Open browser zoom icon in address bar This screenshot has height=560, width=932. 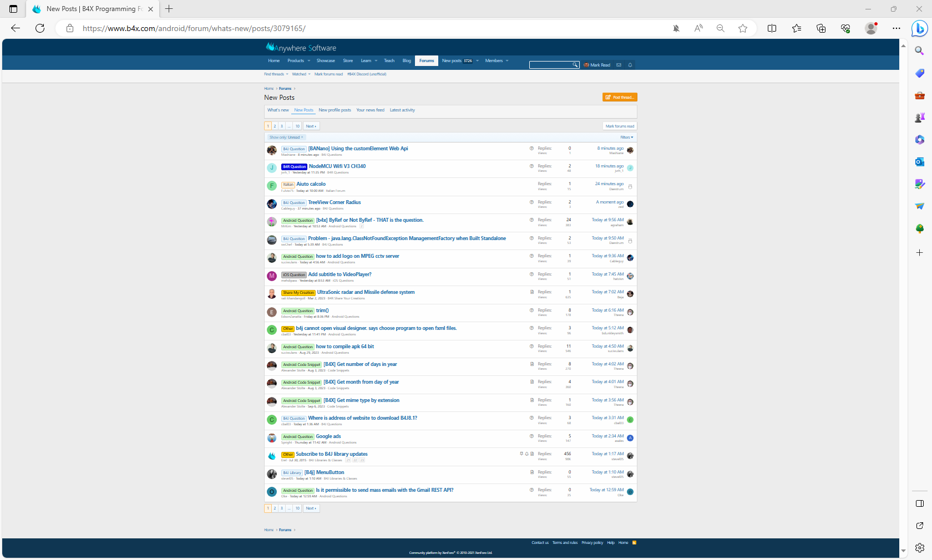pos(721,28)
